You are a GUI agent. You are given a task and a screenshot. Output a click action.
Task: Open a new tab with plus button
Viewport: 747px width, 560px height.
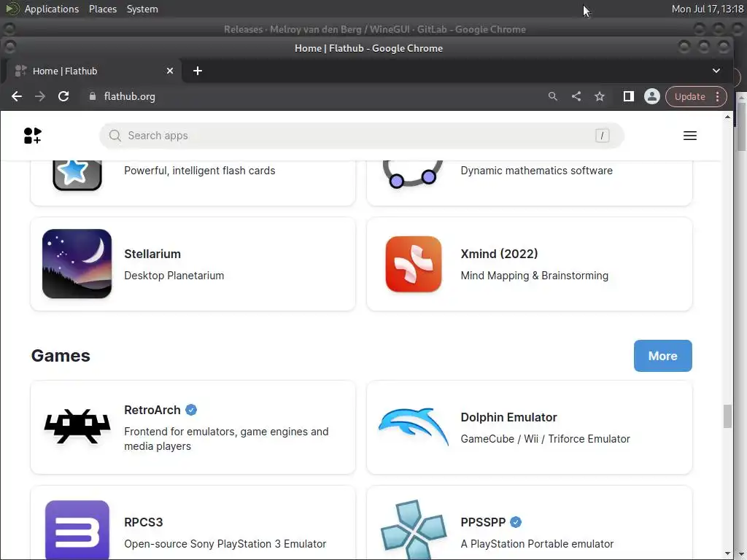tap(197, 71)
